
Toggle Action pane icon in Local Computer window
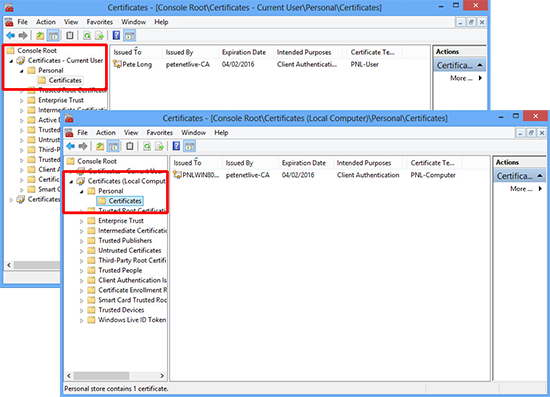(x=189, y=146)
